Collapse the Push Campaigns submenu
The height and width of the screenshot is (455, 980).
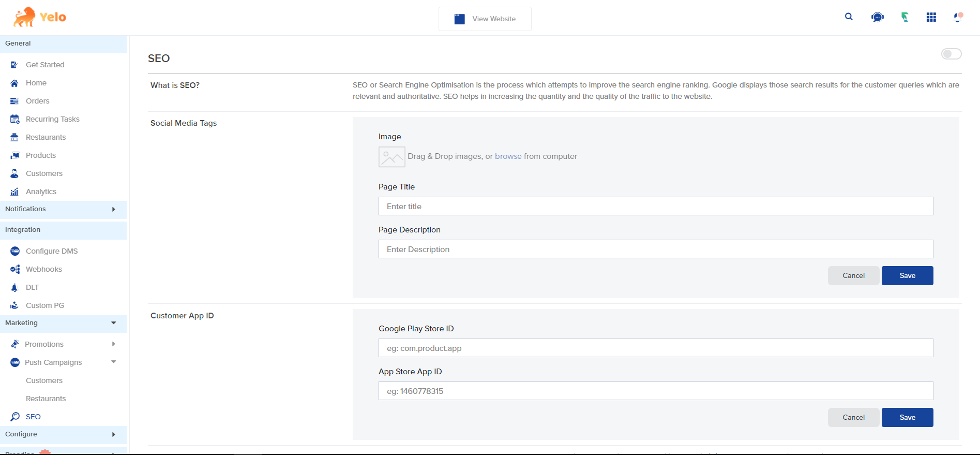point(113,362)
